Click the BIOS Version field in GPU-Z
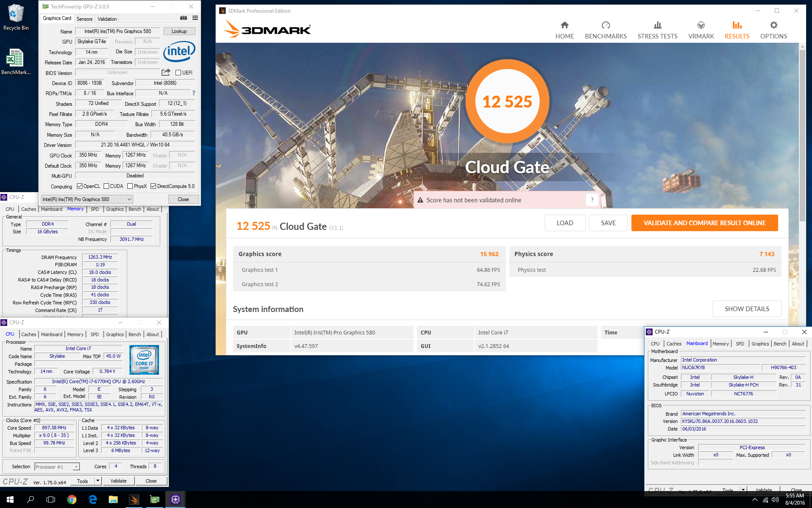812x508 pixels. tap(118, 73)
